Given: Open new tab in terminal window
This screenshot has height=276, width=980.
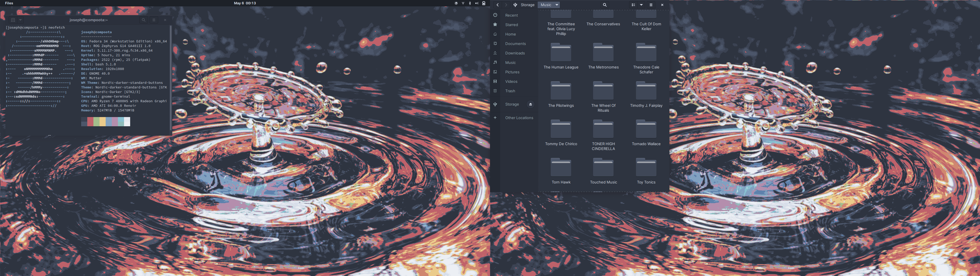Looking at the screenshot, I should pyautogui.click(x=13, y=20).
